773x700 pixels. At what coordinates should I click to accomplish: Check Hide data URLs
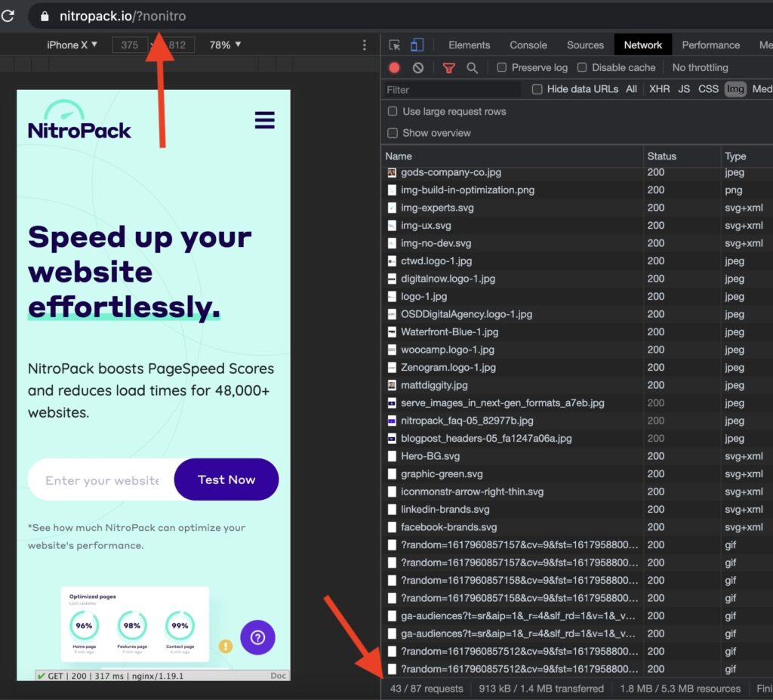pyautogui.click(x=537, y=89)
